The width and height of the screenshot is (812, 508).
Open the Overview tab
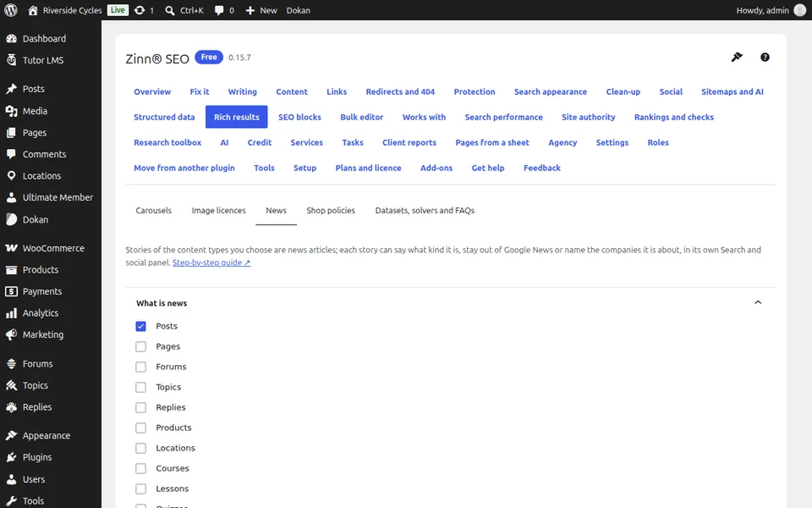click(152, 91)
